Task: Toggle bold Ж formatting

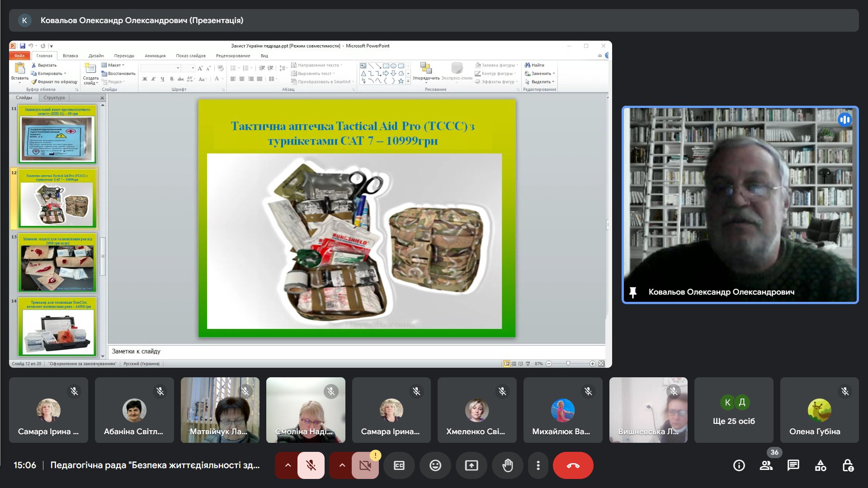Action: tap(145, 79)
